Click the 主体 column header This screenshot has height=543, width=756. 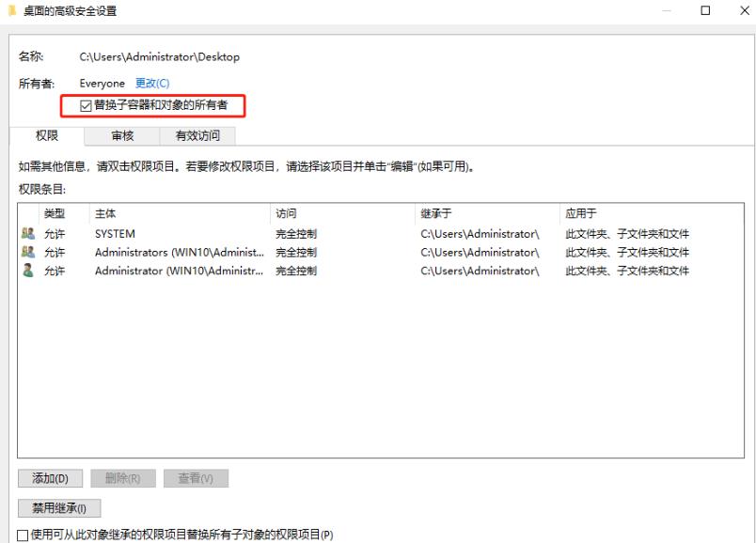click(103, 213)
